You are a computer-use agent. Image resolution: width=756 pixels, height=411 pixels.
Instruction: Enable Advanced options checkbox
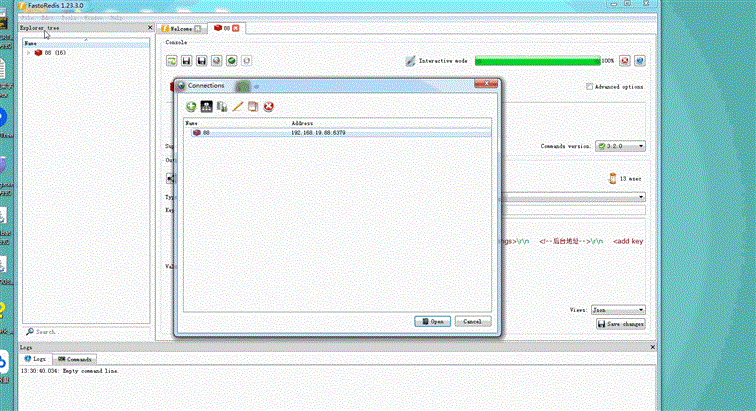tap(589, 87)
